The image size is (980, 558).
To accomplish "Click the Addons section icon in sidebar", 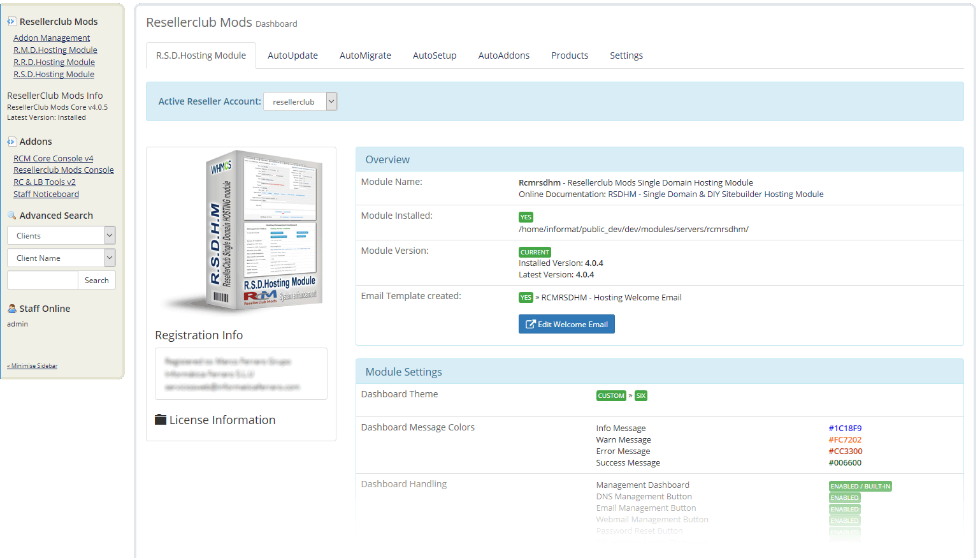I will (x=11, y=142).
